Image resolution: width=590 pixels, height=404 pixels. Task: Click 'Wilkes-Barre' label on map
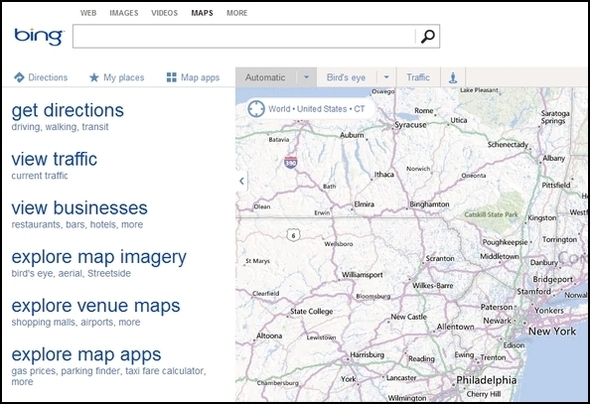(433, 286)
